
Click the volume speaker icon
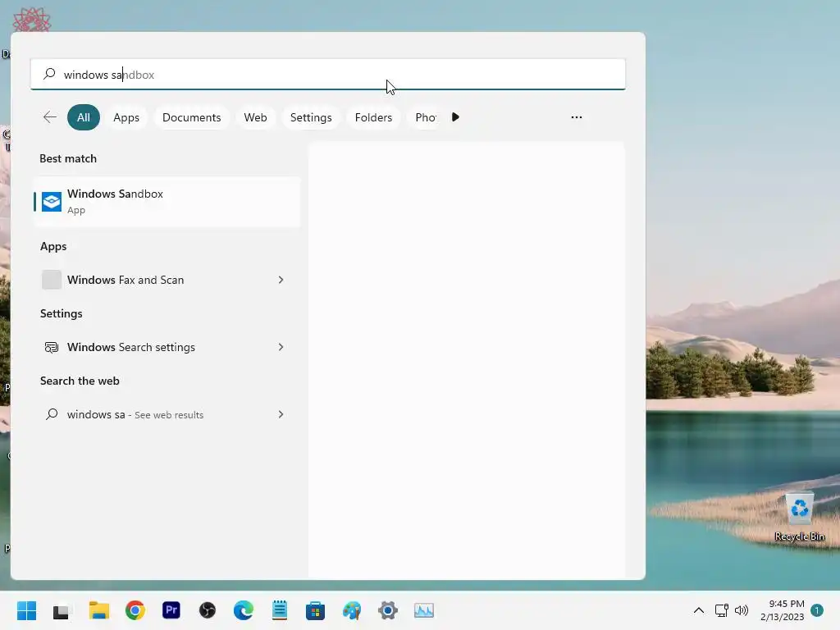742,610
